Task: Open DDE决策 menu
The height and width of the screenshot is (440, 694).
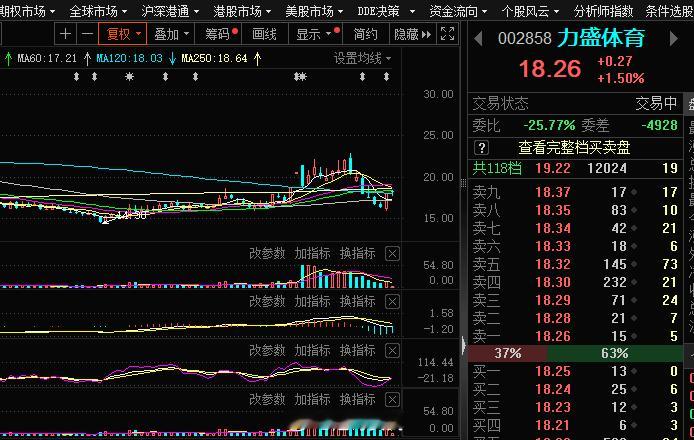Action: click(x=386, y=11)
